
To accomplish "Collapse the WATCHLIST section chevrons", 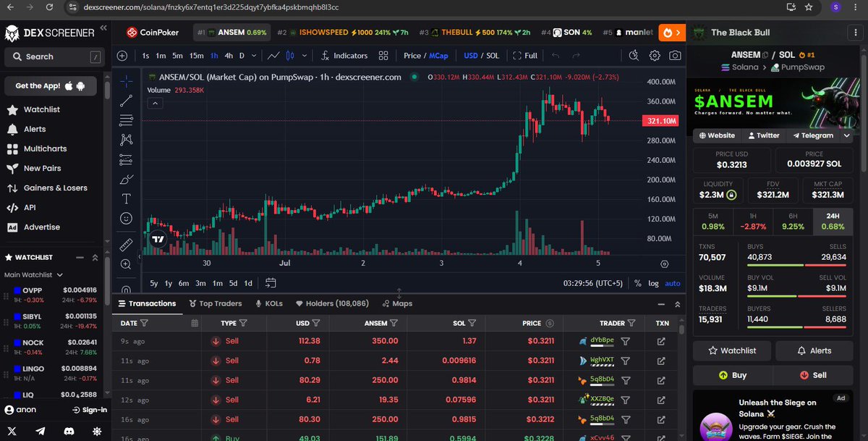I will pyautogui.click(x=95, y=258).
